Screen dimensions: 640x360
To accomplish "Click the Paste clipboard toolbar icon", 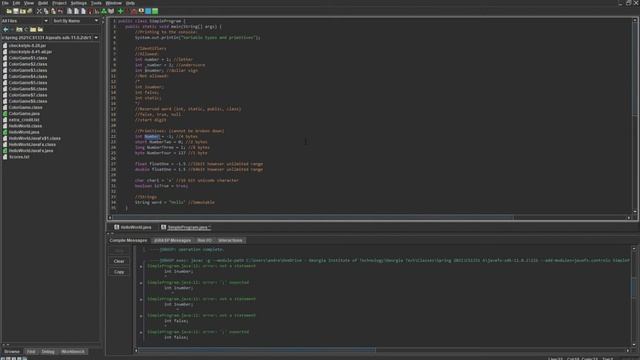I will [x=53, y=11].
